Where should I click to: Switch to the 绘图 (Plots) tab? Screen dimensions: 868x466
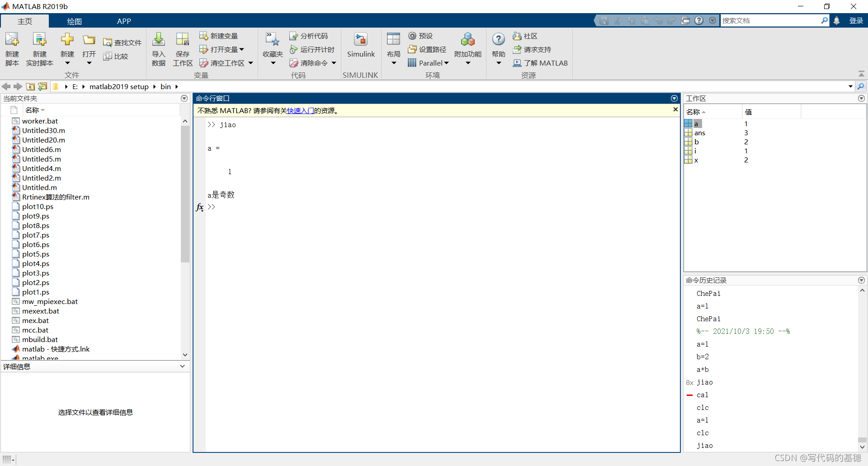(x=74, y=21)
